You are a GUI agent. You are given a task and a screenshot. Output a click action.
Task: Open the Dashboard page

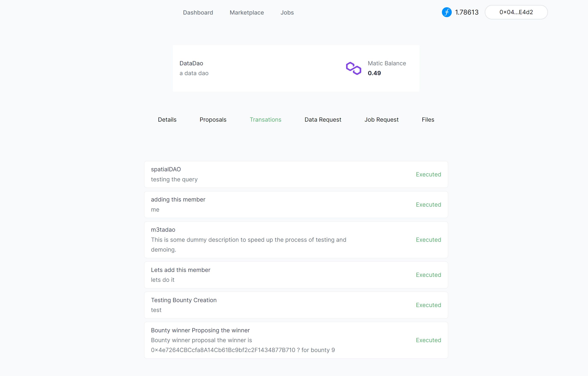[198, 12]
